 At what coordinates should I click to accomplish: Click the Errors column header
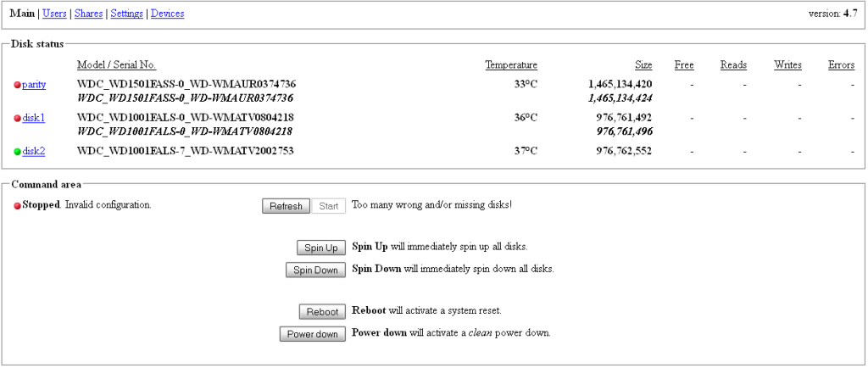point(842,65)
